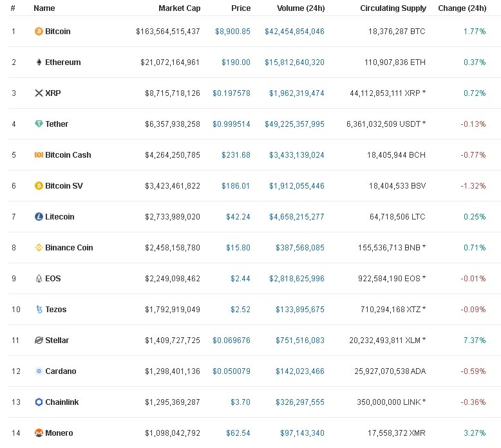
Task: Click the Binance Coin logo icon
Action: click(39, 248)
